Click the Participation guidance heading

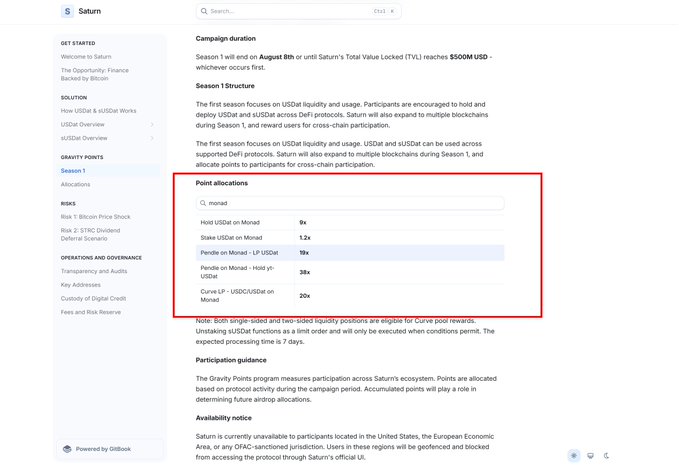[231, 360]
